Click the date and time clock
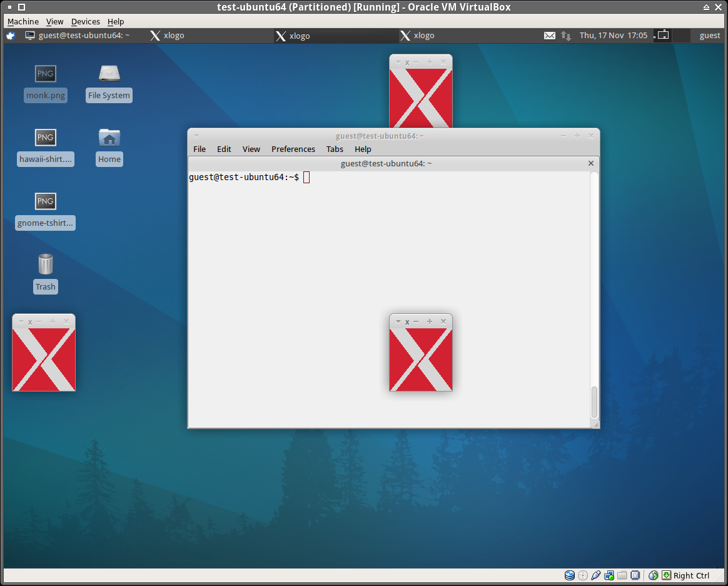728x586 pixels. click(613, 36)
